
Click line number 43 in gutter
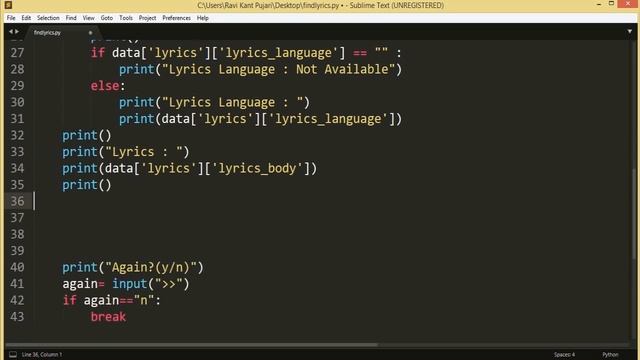click(17, 317)
